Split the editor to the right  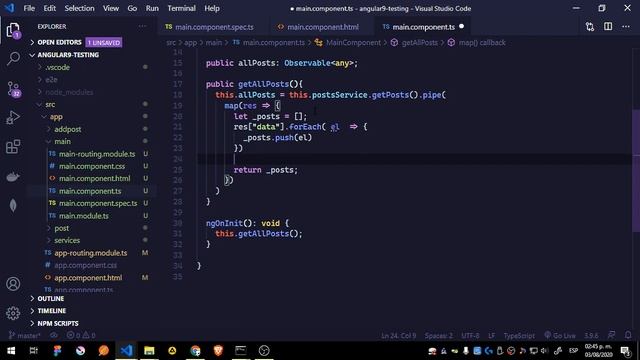tap(608, 27)
